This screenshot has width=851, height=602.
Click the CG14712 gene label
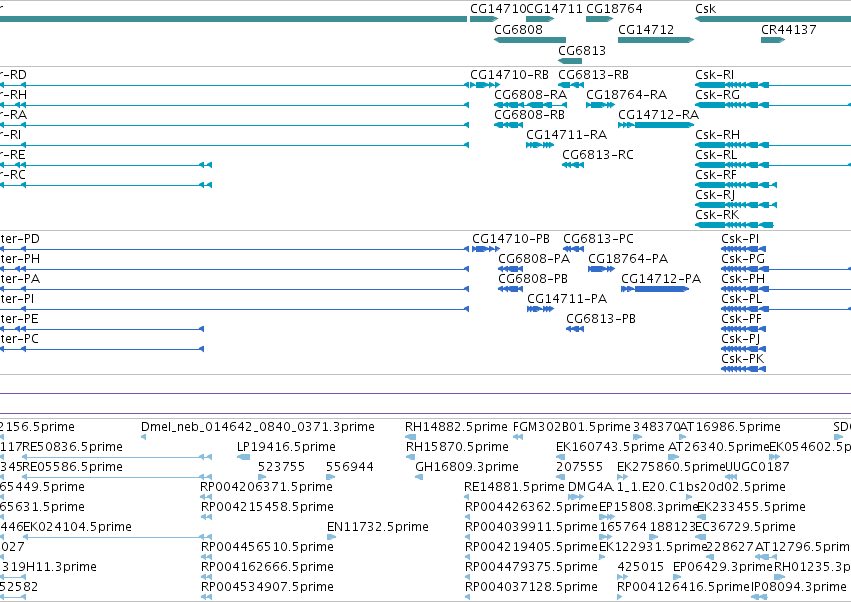pos(646,30)
